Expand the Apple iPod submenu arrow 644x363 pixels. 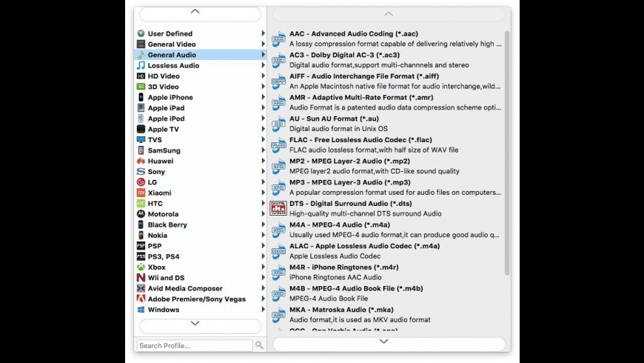point(263,119)
